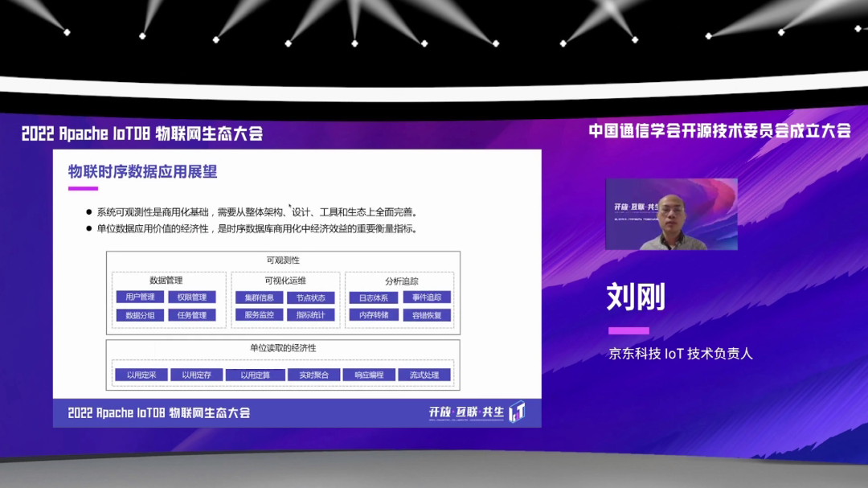Viewport: 868px width, 488px height.
Task: Click the 可视化运维 group heading
Action: (285, 281)
